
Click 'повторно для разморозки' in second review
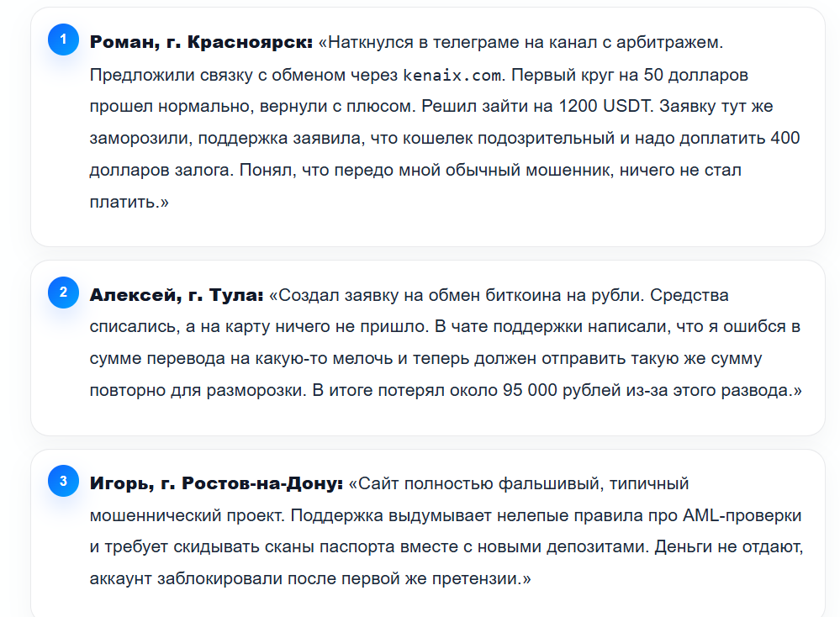click(x=196, y=390)
